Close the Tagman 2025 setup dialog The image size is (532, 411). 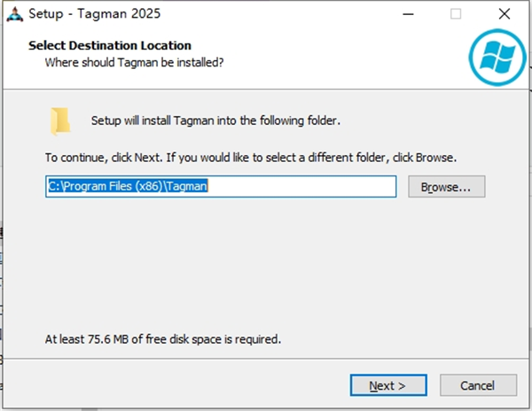pos(505,14)
